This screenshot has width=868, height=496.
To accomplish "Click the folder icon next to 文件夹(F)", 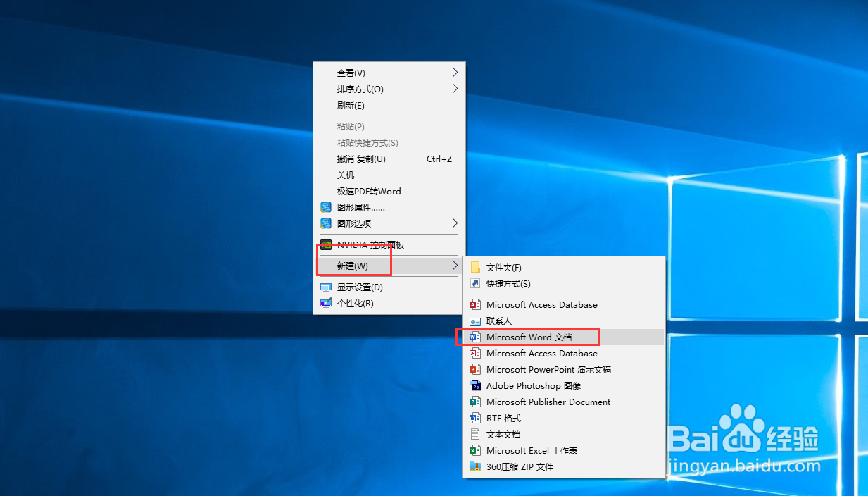I will click(475, 268).
